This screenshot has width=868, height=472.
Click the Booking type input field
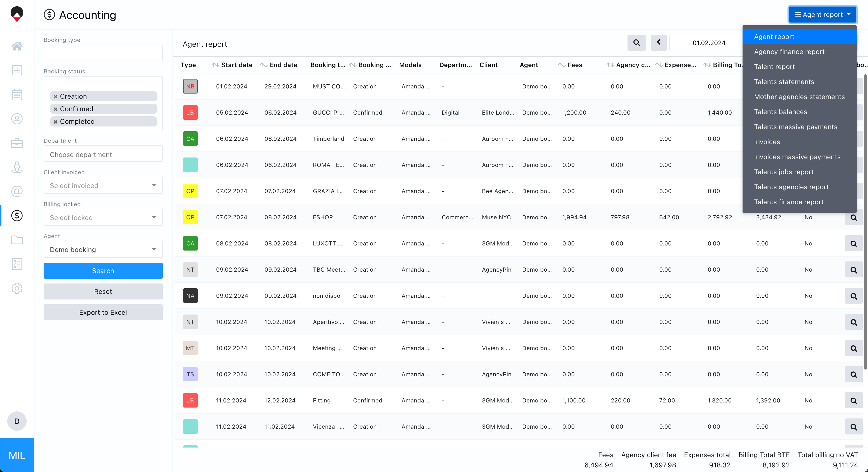coord(103,53)
